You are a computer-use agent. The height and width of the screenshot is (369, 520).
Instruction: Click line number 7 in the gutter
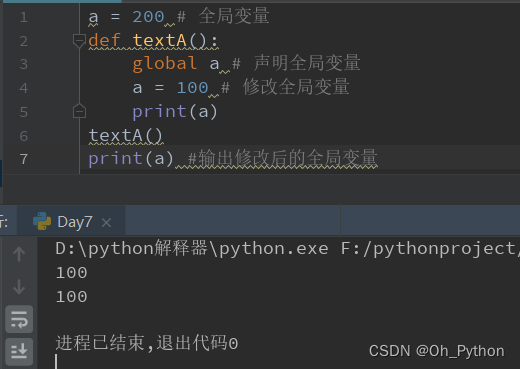tap(24, 159)
